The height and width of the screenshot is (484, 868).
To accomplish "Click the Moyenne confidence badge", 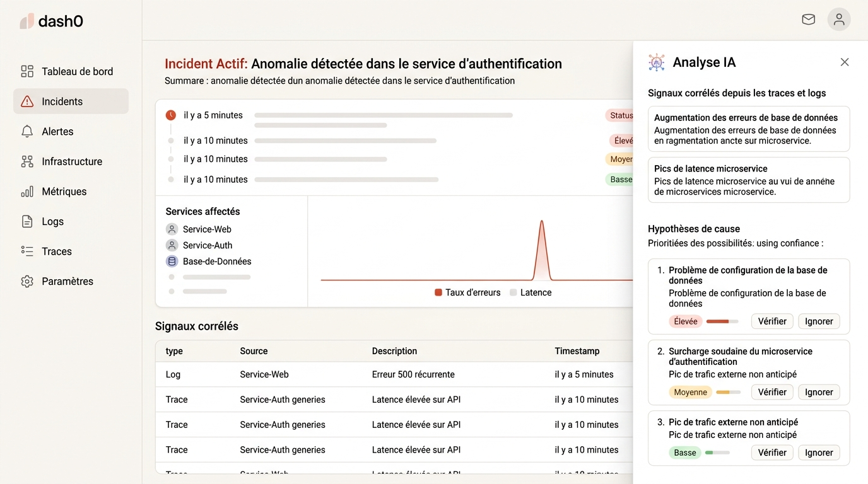I will (690, 392).
